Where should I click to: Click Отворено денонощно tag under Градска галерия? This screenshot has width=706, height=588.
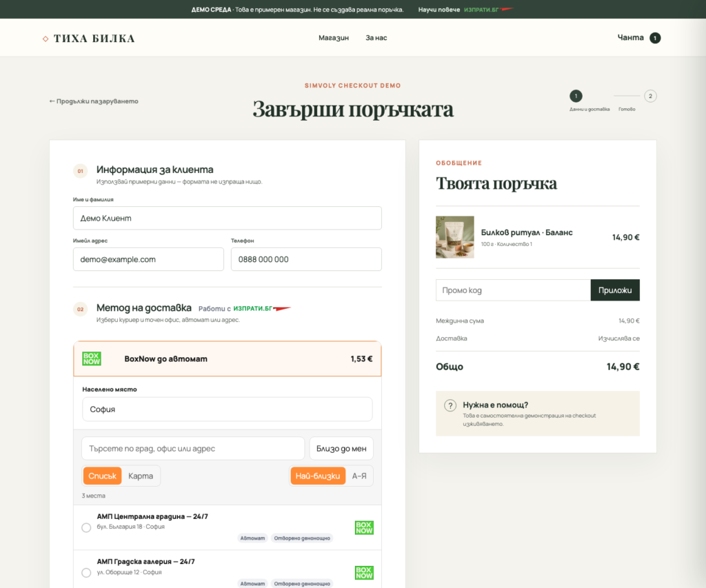[x=302, y=583]
